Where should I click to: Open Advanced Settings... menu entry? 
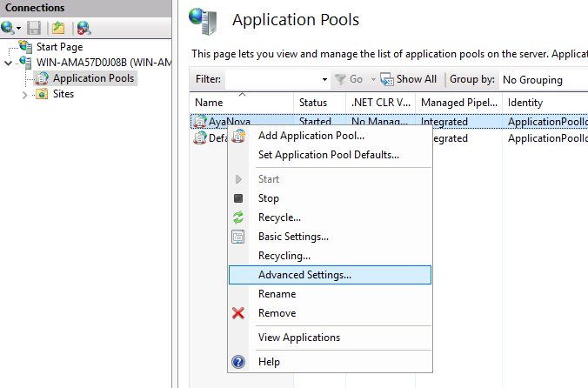point(330,275)
